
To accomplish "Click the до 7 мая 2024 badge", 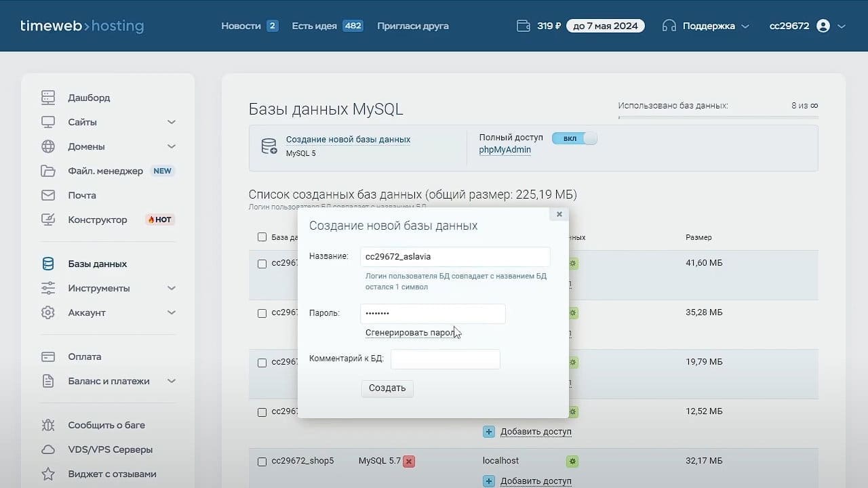I will [606, 26].
